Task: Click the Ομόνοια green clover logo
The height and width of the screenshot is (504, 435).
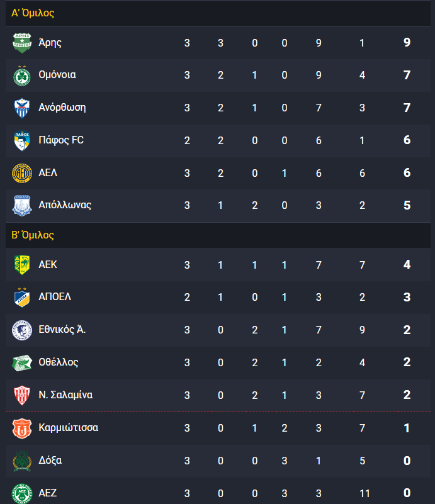Action: 22,76
